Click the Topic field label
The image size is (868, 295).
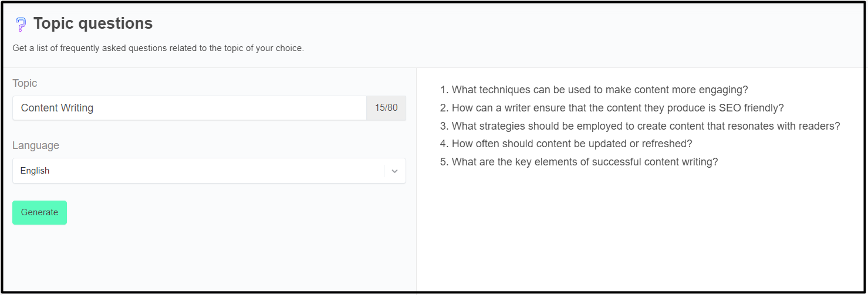(x=25, y=83)
